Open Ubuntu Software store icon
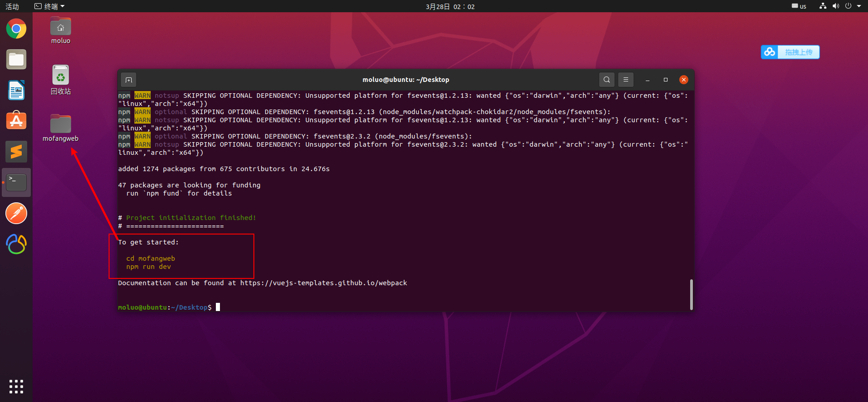 coord(16,121)
